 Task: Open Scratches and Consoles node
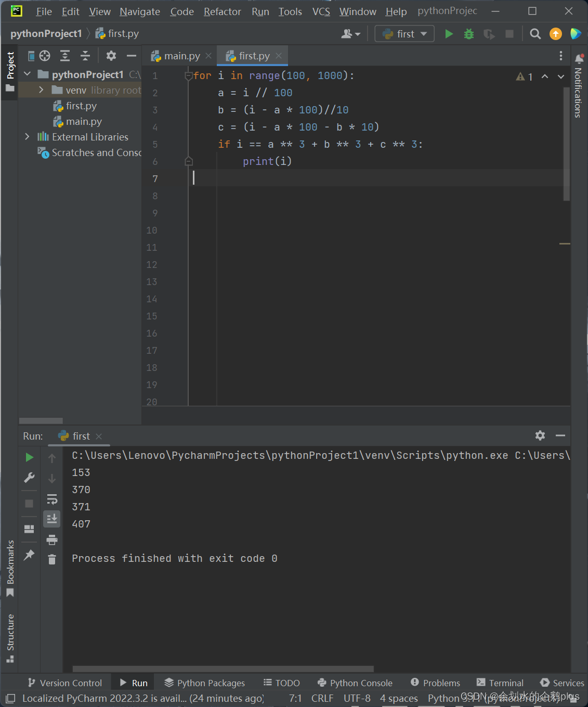coord(89,152)
